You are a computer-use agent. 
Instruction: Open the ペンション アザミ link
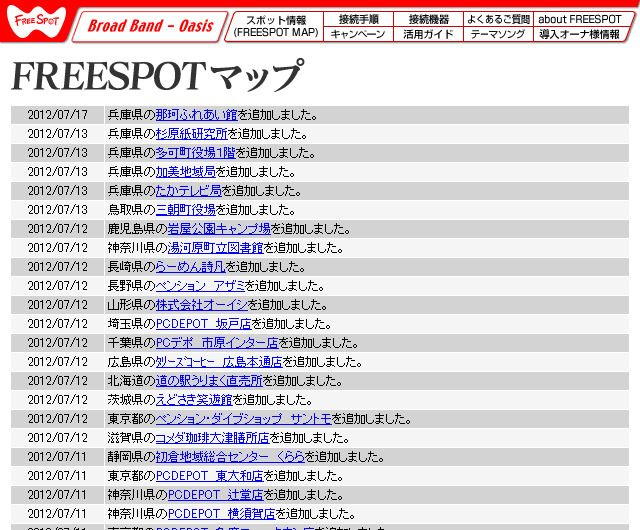(x=200, y=285)
